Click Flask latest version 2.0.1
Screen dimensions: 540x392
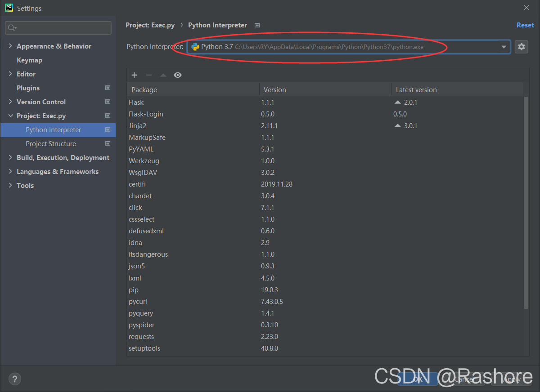[410, 102]
